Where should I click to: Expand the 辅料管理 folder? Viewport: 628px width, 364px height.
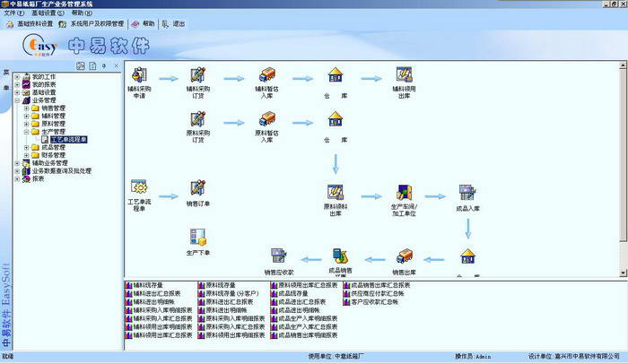pyautogui.click(x=26, y=116)
